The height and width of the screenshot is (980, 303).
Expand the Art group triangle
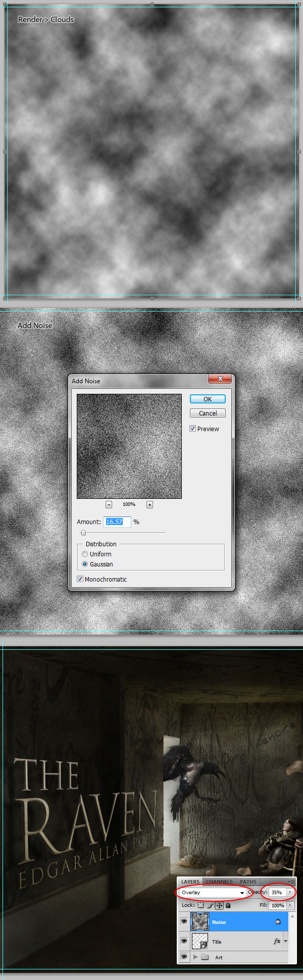tap(195, 957)
